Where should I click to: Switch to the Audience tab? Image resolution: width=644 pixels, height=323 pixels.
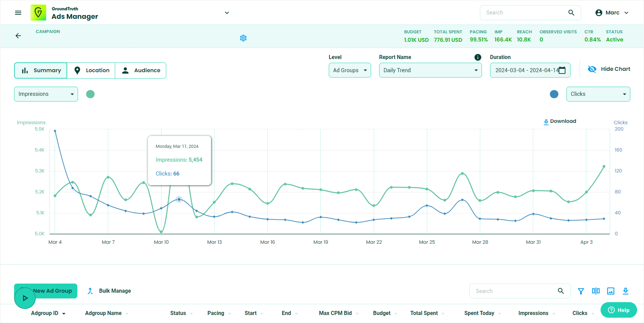pos(141,70)
